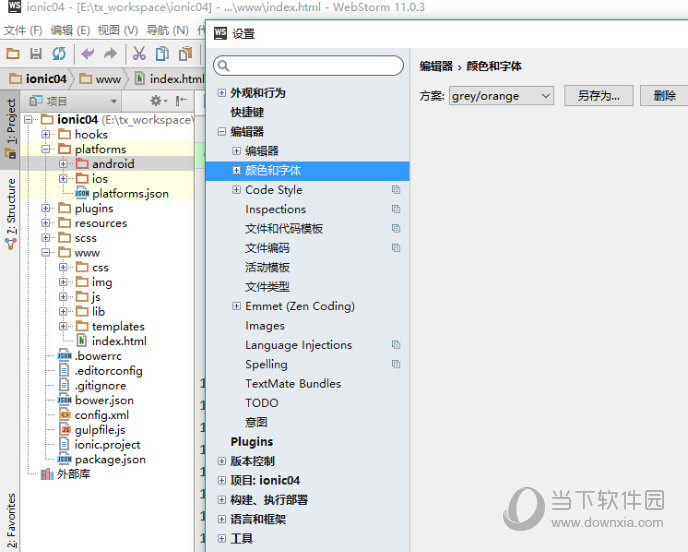Click the index.html file icon in tree
This screenshot has width=688, height=552.
[82, 341]
